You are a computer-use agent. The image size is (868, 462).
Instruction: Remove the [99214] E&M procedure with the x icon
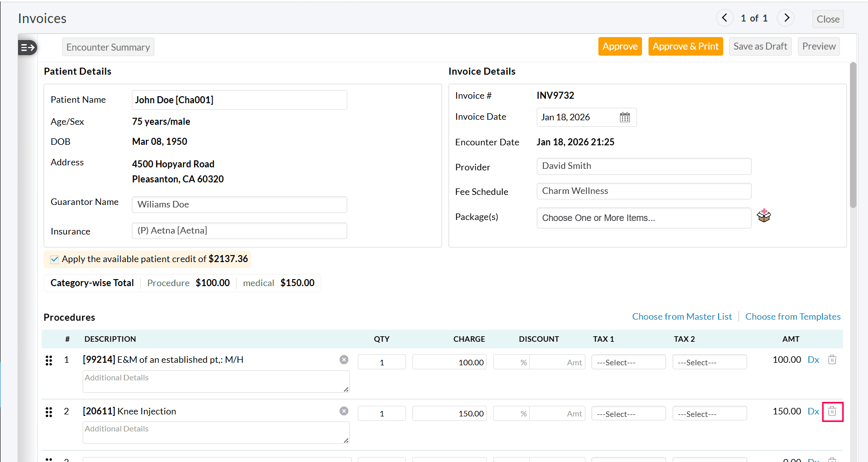(x=344, y=359)
